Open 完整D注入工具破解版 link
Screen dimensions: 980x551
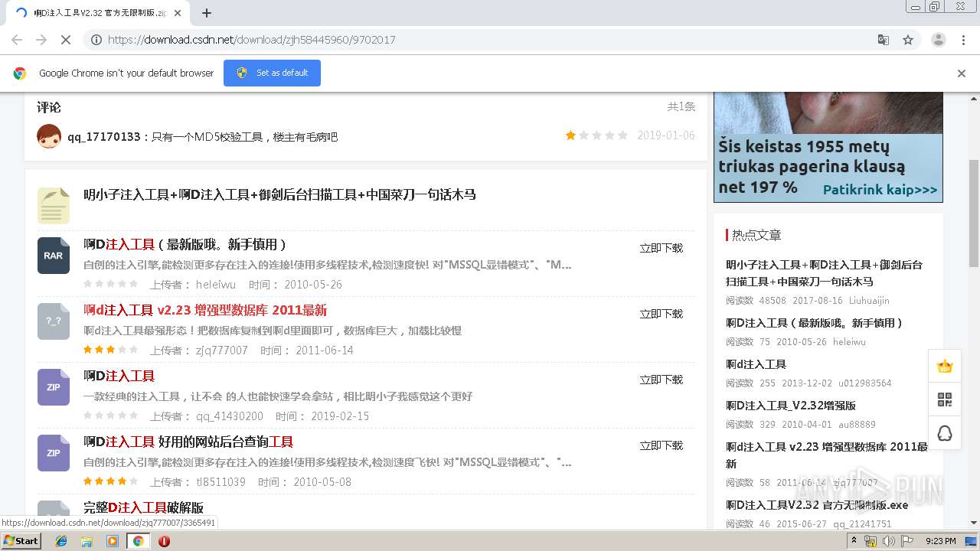point(143,507)
